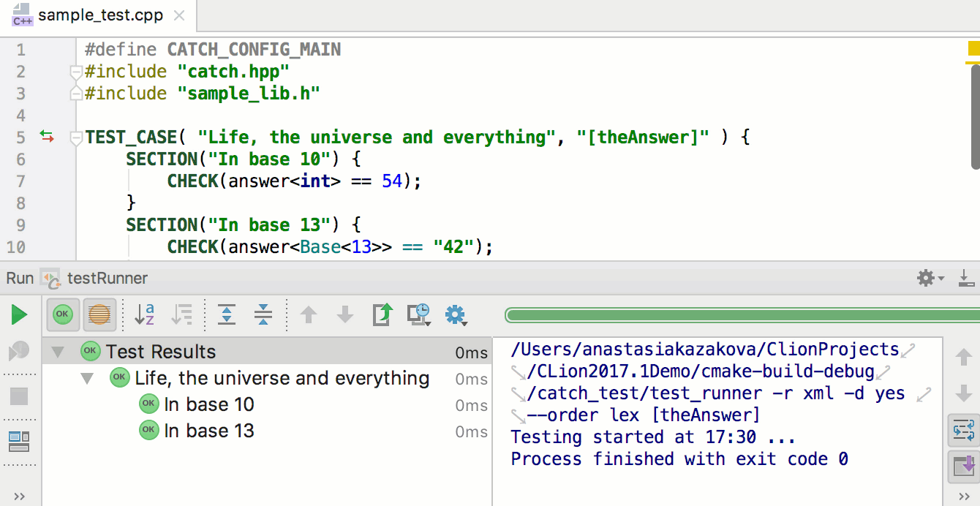Click the "42" string in the code

[453, 247]
